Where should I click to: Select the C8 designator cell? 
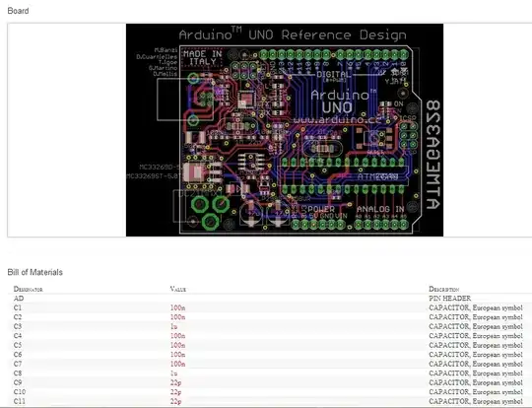(18, 374)
